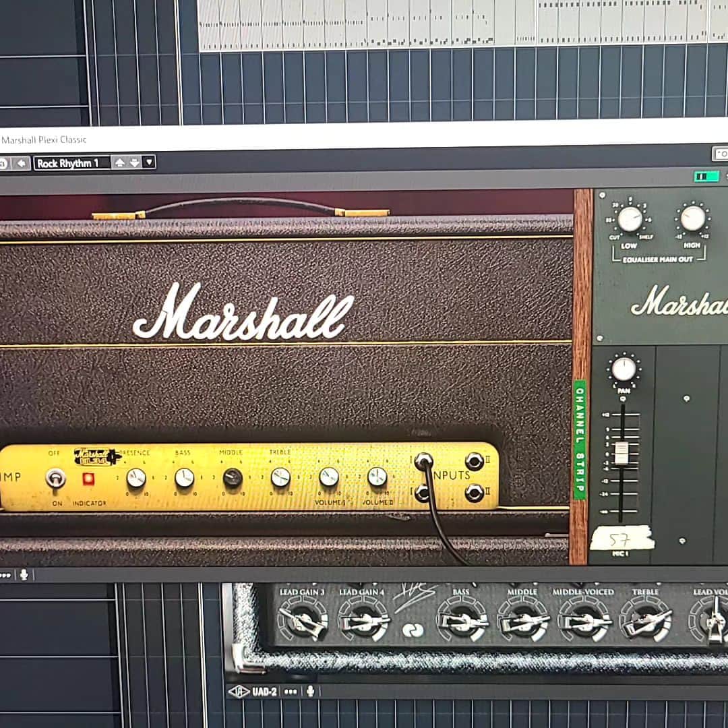Click the 57 tape label on Mic 1
Image resolution: width=728 pixels, height=728 pixels.
click(621, 538)
